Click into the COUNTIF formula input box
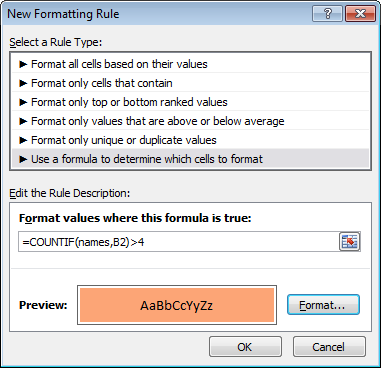 click(178, 242)
